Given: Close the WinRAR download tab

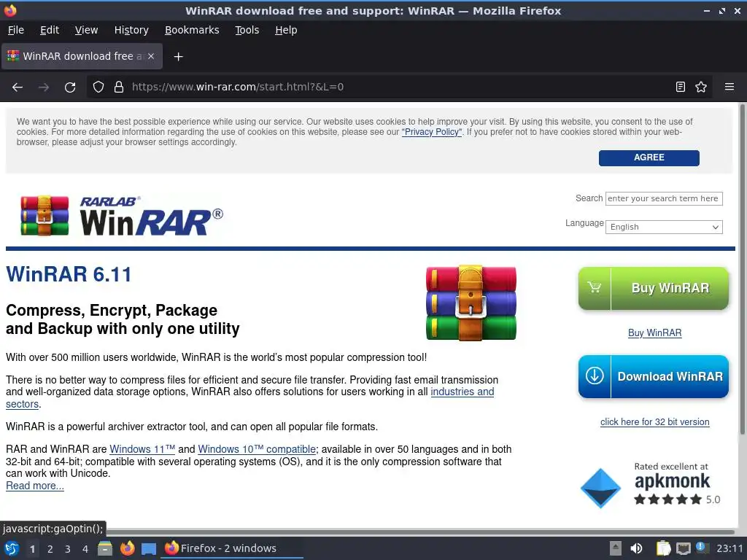Looking at the screenshot, I should [151, 56].
